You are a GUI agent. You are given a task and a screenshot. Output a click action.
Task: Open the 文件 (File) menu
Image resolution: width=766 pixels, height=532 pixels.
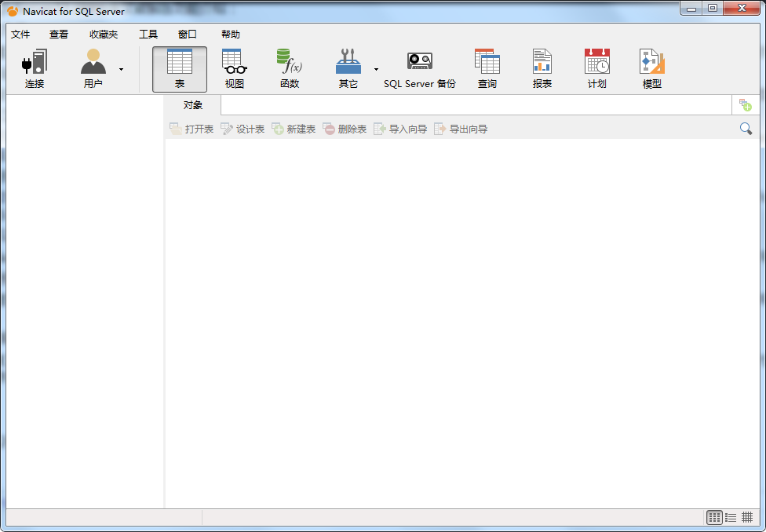[20, 35]
